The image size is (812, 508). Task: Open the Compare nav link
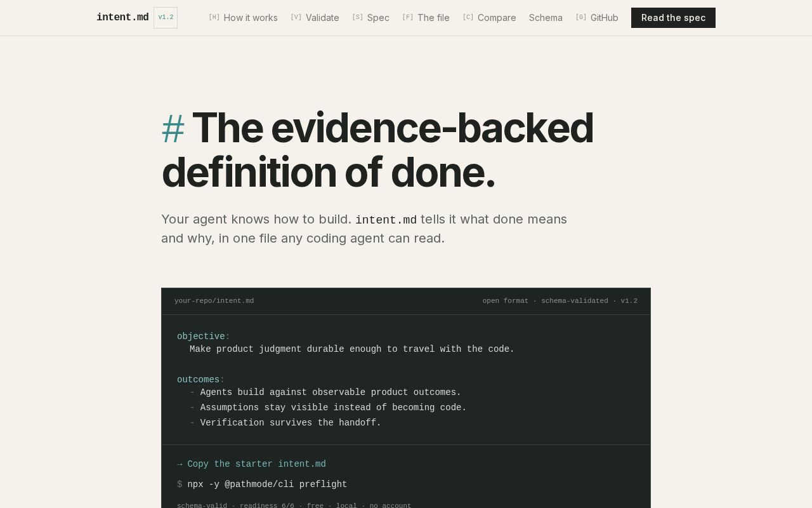pyautogui.click(x=489, y=18)
